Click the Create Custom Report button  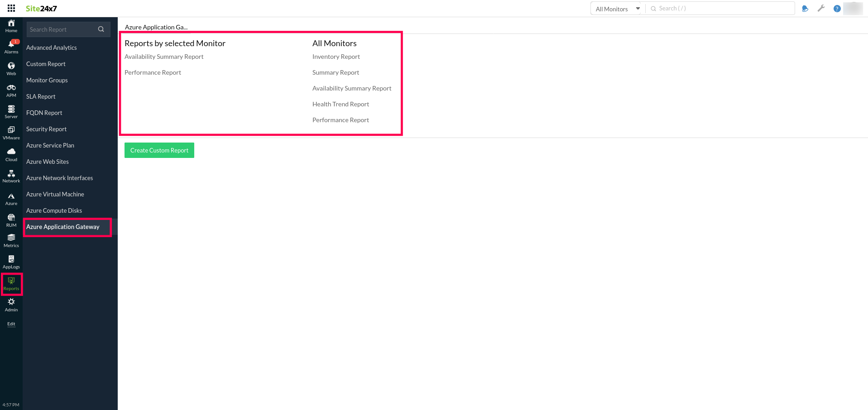[x=159, y=150]
